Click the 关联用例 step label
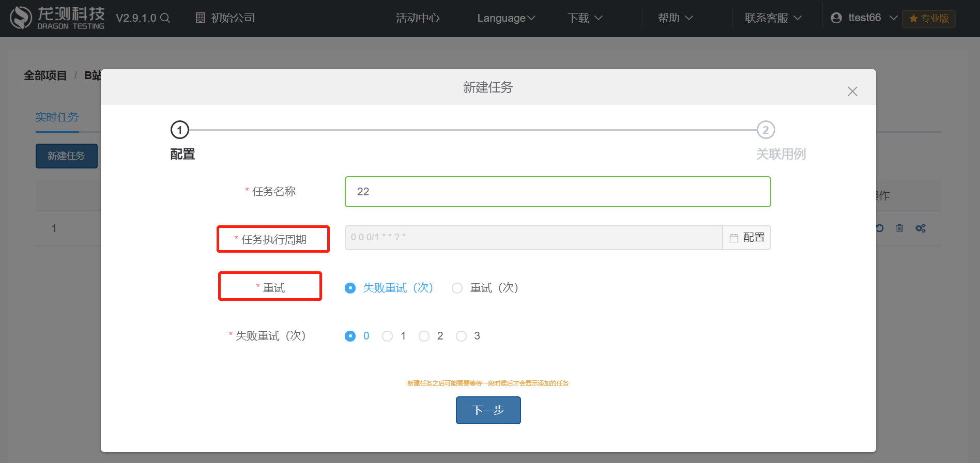Screen dimensions: 980x463 click(x=781, y=154)
